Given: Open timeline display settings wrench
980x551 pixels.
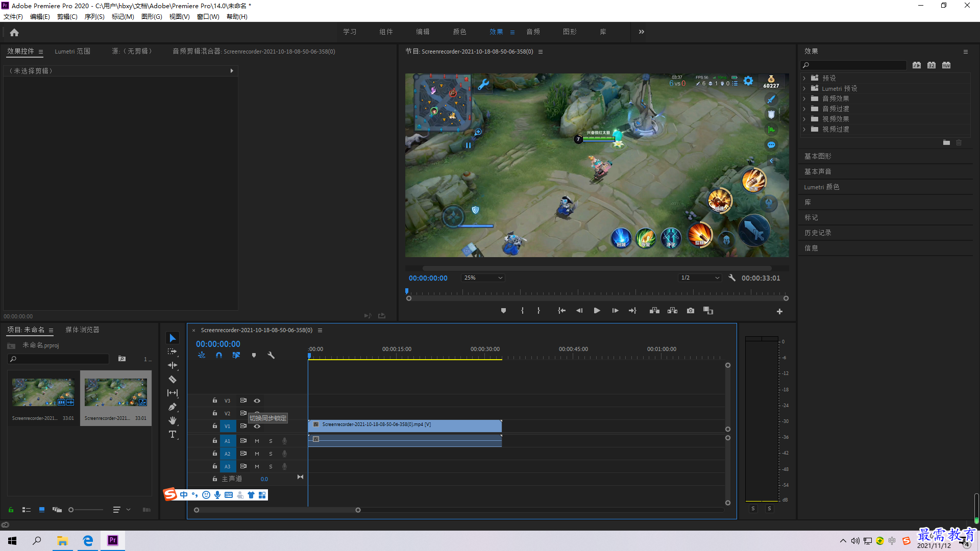Looking at the screenshot, I should (271, 355).
